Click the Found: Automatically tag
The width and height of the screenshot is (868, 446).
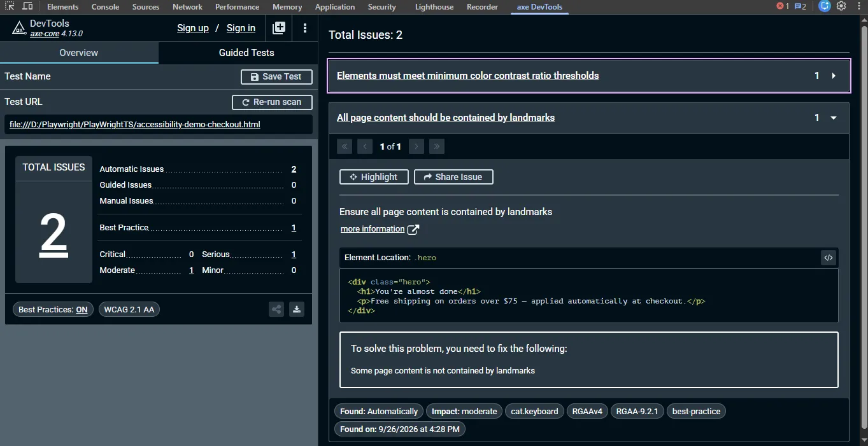379,412
